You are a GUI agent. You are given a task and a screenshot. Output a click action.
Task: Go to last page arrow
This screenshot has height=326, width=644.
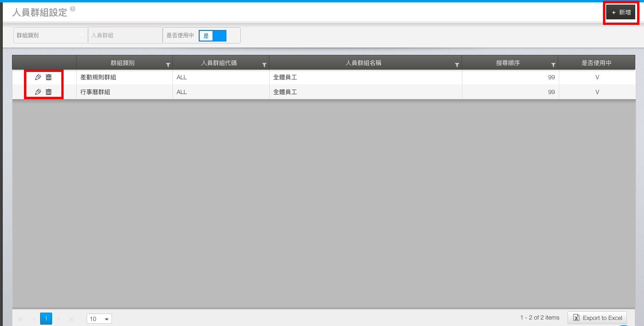(x=71, y=319)
